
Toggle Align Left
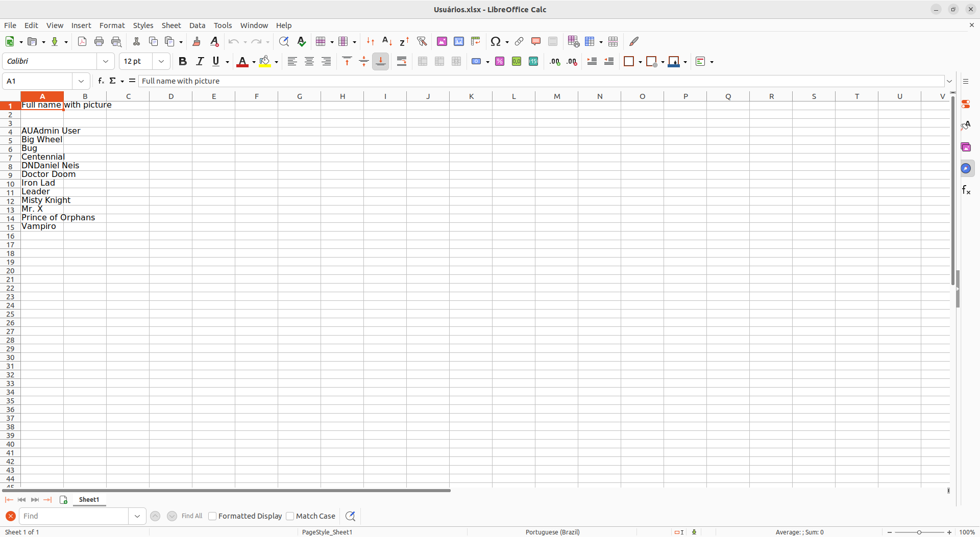292,62
